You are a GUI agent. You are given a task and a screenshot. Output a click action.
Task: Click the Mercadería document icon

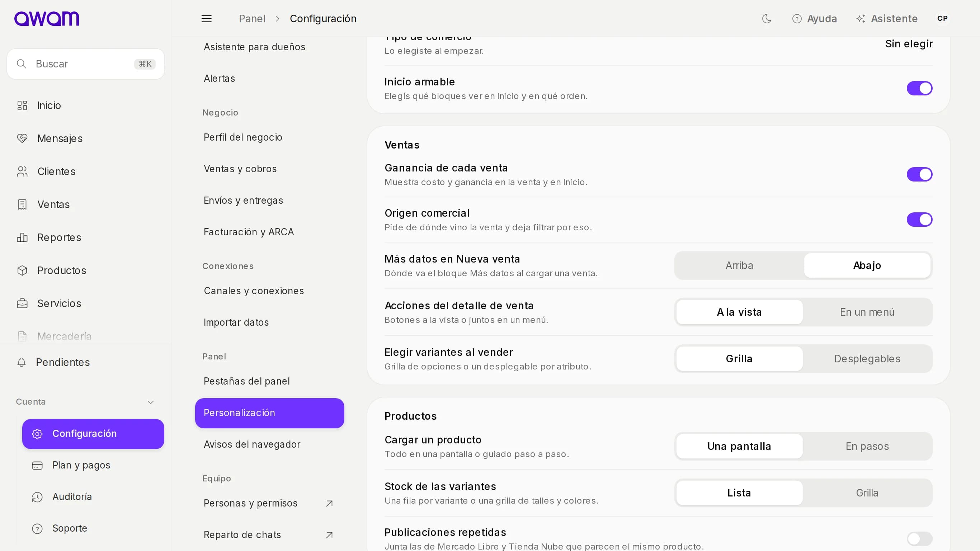(x=22, y=336)
